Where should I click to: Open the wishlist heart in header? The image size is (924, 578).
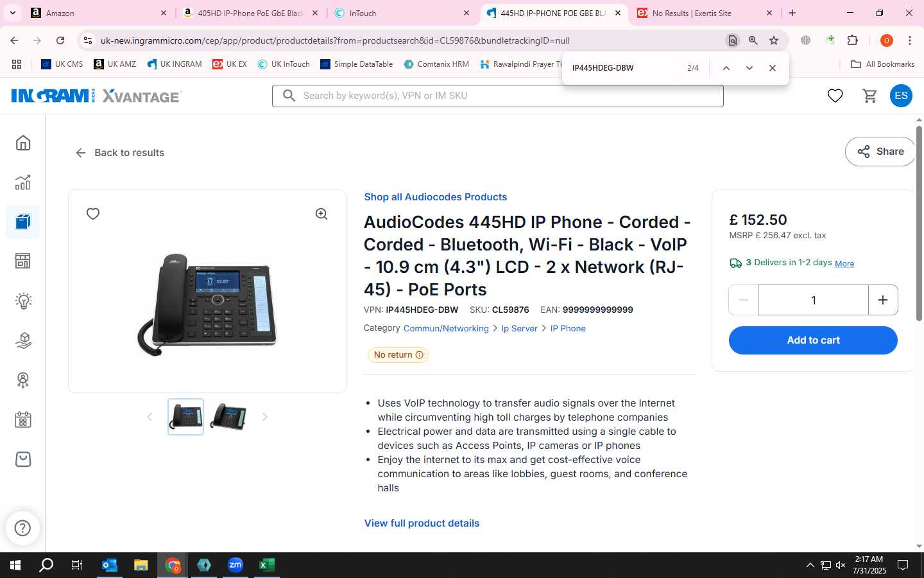(835, 96)
